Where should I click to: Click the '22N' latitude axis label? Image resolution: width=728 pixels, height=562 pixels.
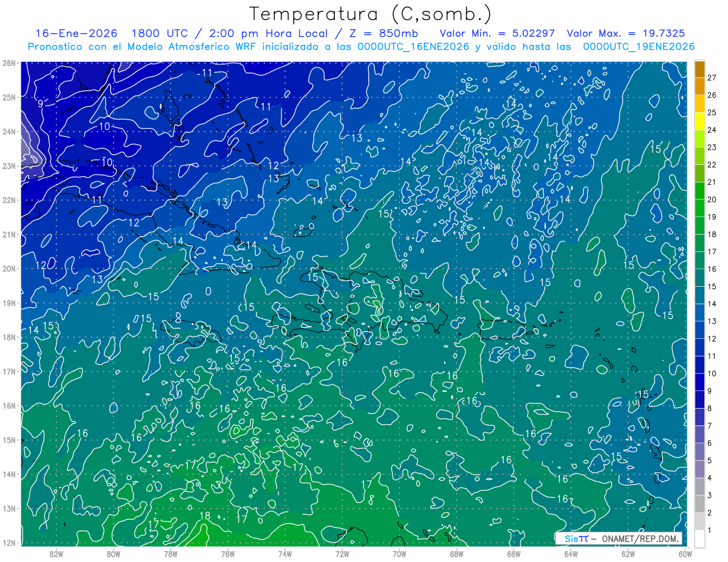pyautogui.click(x=9, y=199)
